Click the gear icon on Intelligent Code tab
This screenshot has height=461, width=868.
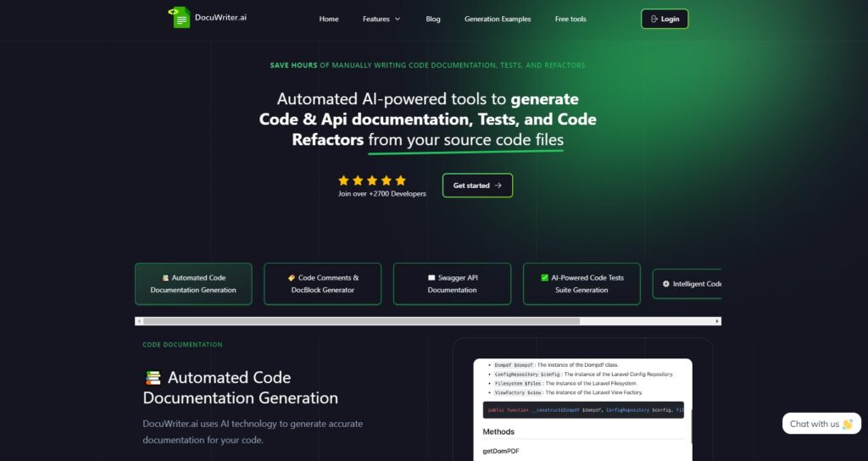point(666,284)
